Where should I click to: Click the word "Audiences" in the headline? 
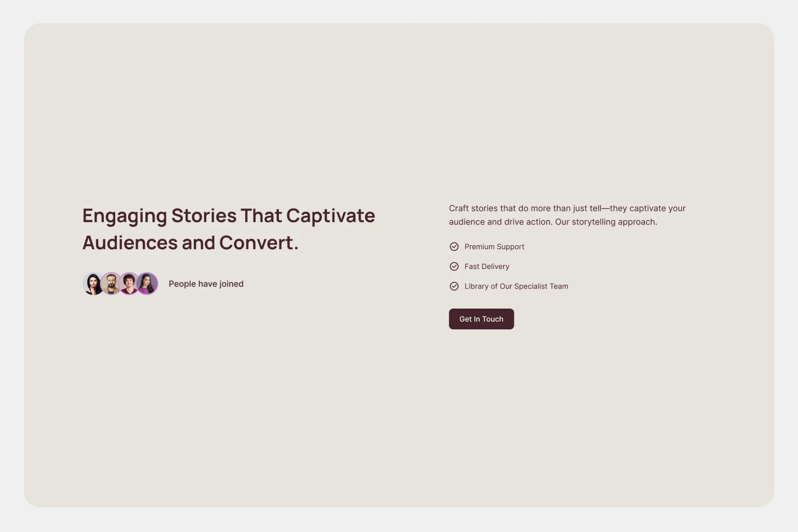point(129,243)
